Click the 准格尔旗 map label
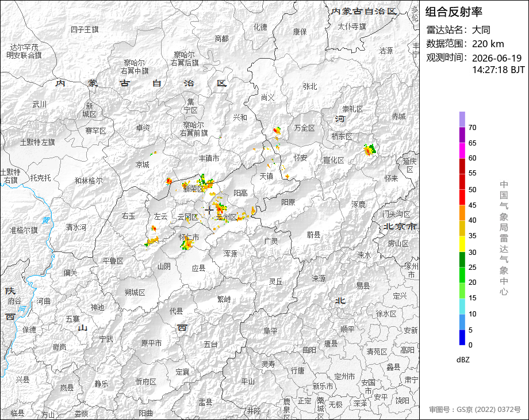The width and height of the screenshot is (529, 420). click(x=24, y=231)
